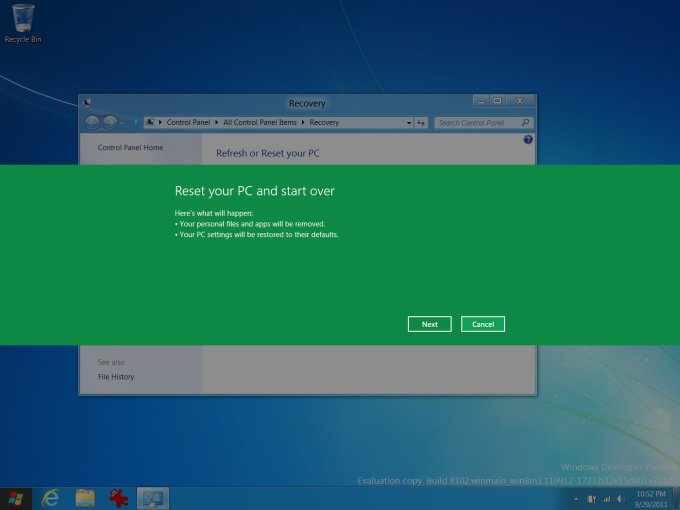Click address bar Control Panel location icon
The height and width of the screenshot is (510, 680).
pyautogui.click(x=150, y=122)
